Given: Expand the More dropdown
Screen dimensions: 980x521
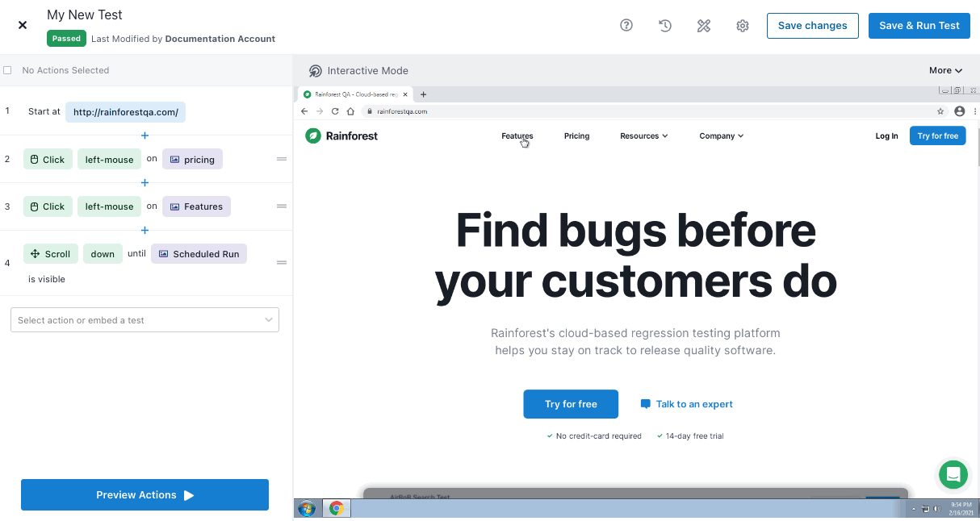Looking at the screenshot, I should click(945, 70).
